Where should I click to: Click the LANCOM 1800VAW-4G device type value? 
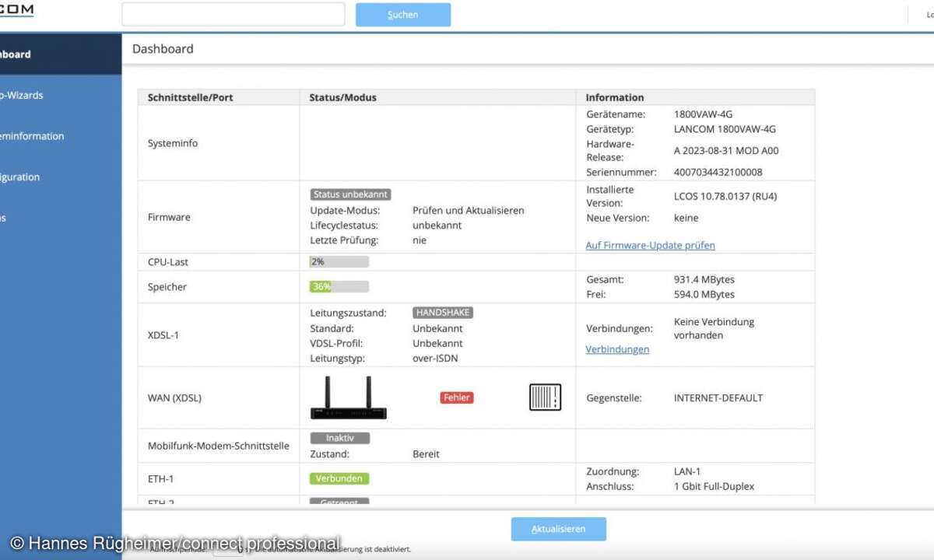725,129
